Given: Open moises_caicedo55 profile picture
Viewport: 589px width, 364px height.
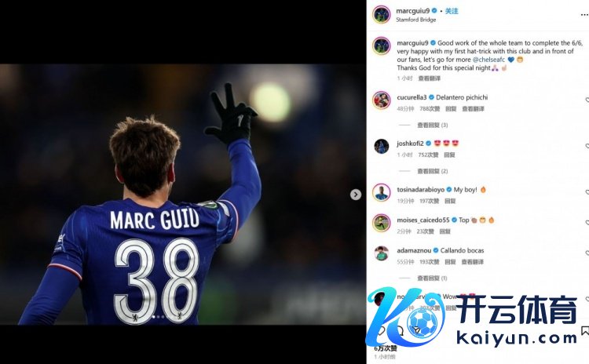Looking at the screenshot, I should 381,223.
